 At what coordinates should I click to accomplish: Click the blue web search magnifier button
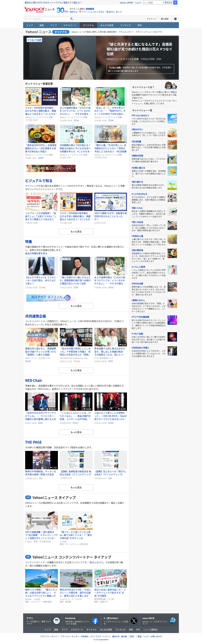pos(175,3)
